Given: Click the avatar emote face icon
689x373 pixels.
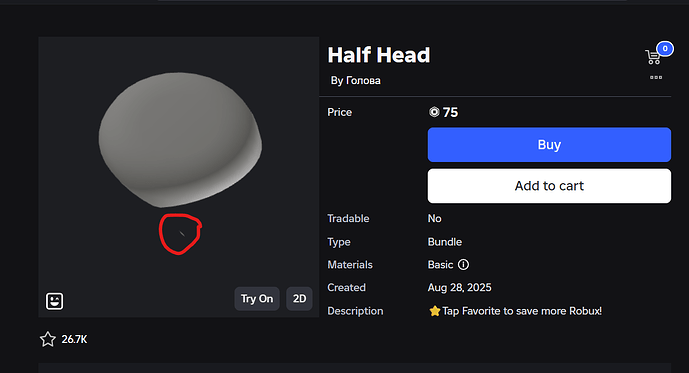Looking at the screenshot, I should pyautogui.click(x=54, y=301).
